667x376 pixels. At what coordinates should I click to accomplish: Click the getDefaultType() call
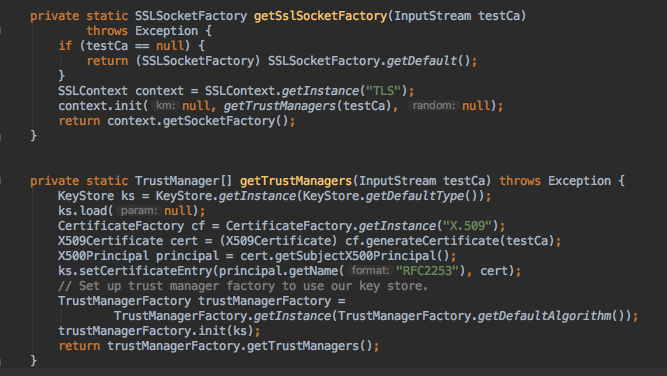coord(422,196)
